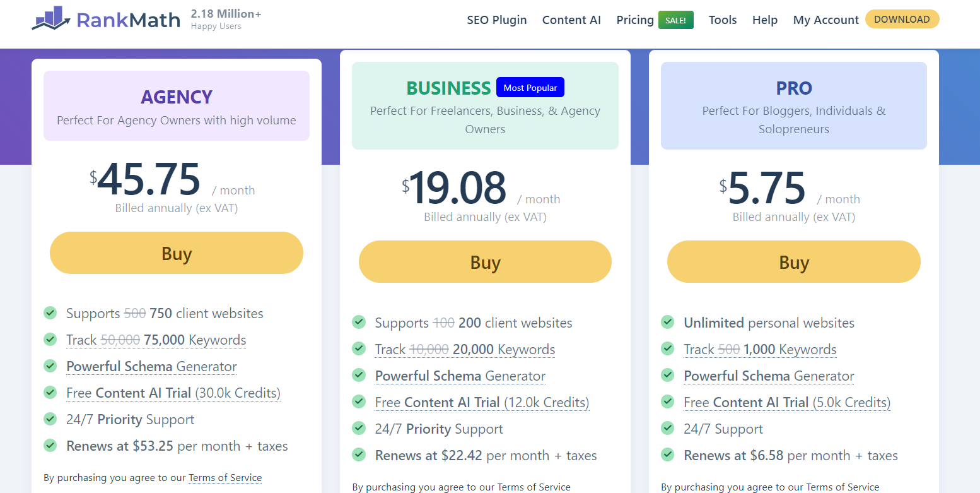Click checkmark beside 'Renews at $53.25'
Image resolution: width=980 pixels, height=493 pixels.
pos(50,445)
